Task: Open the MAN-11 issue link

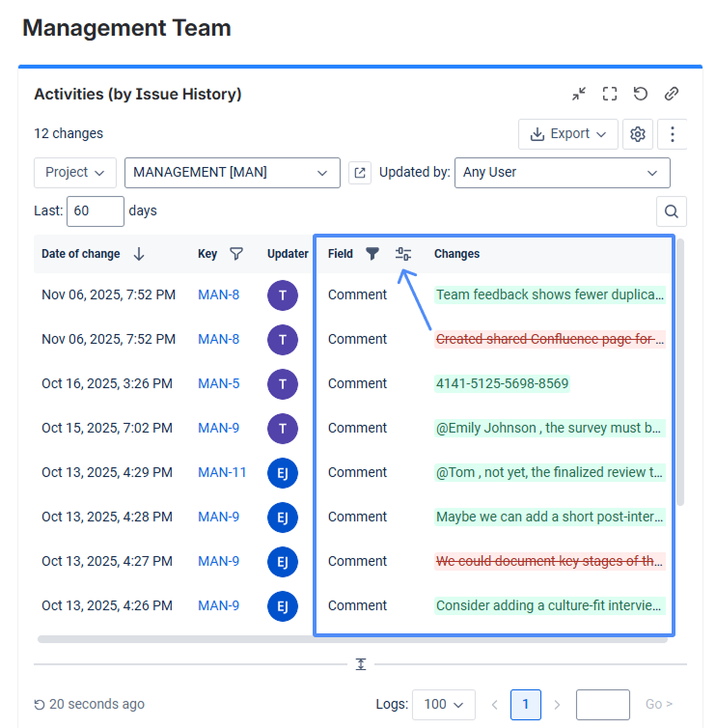Action: click(x=222, y=472)
